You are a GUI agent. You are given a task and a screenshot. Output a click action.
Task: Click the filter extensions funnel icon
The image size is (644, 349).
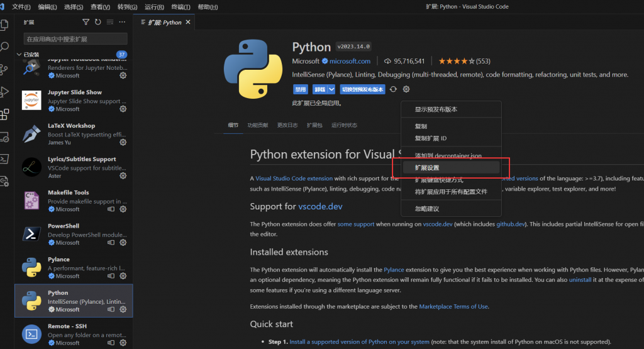[x=86, y=22]
